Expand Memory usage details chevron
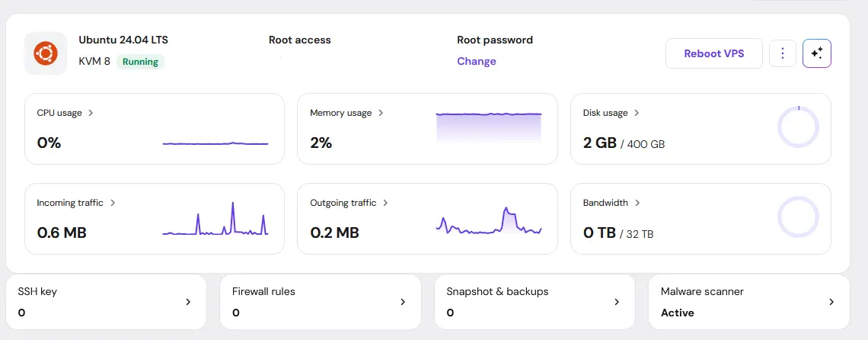 [x=381, y=113]
